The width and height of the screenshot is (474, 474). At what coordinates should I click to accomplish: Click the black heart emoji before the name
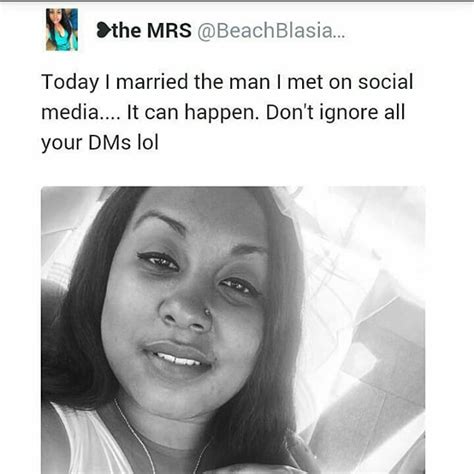(104, 30)
